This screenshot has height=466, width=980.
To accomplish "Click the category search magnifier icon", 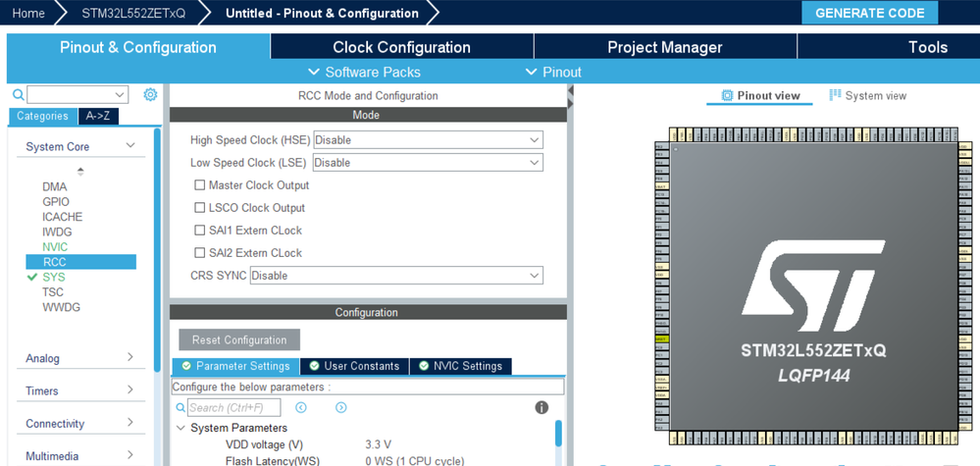I will tap(19, 95).
